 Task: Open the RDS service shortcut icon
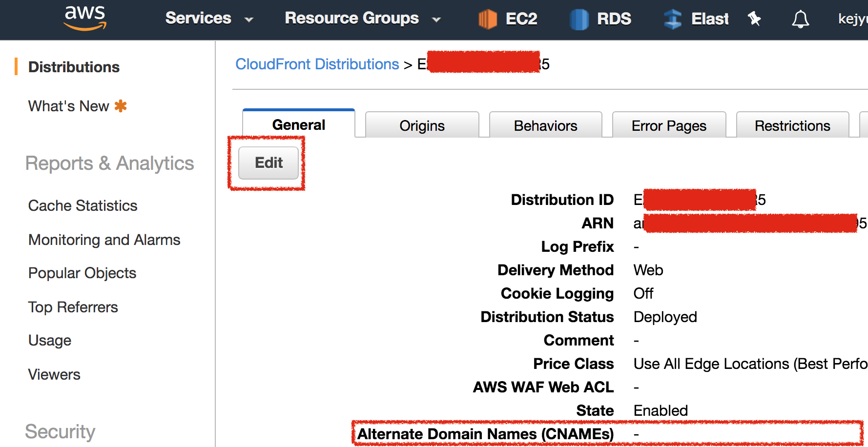(x=579, y=19)
